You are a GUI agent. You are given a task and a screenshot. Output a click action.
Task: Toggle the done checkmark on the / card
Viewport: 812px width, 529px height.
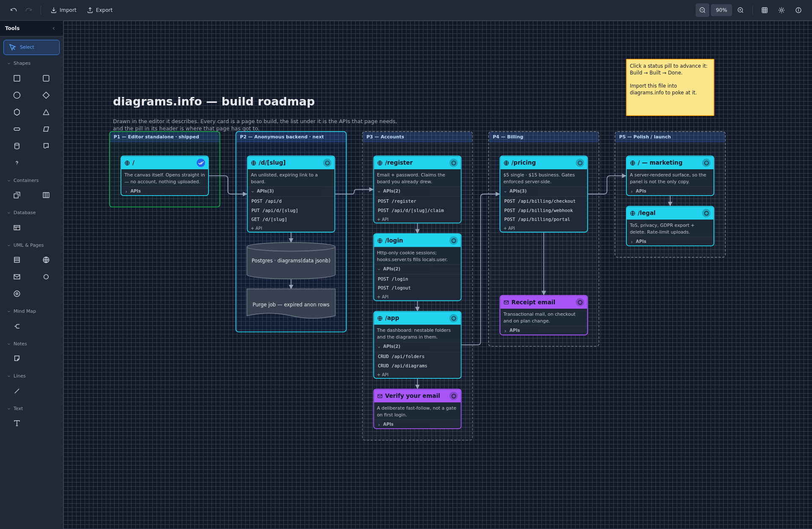(x=201, y=163)
